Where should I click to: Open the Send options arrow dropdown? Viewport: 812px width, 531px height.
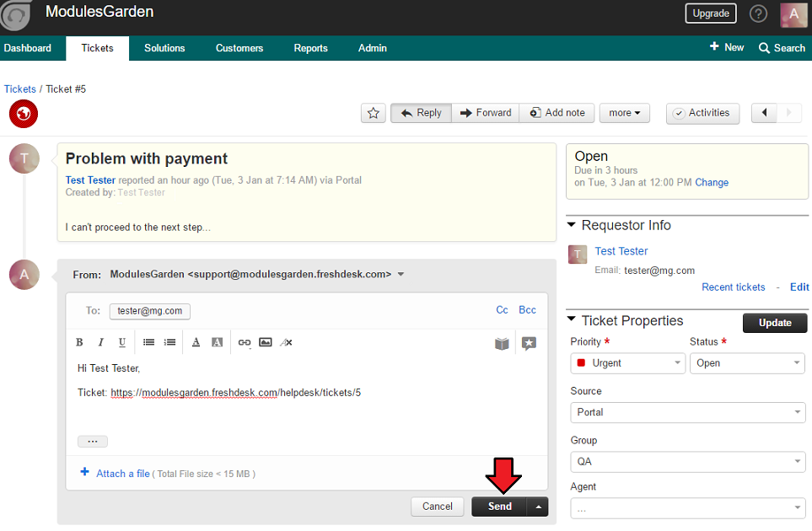pos(538,507)
